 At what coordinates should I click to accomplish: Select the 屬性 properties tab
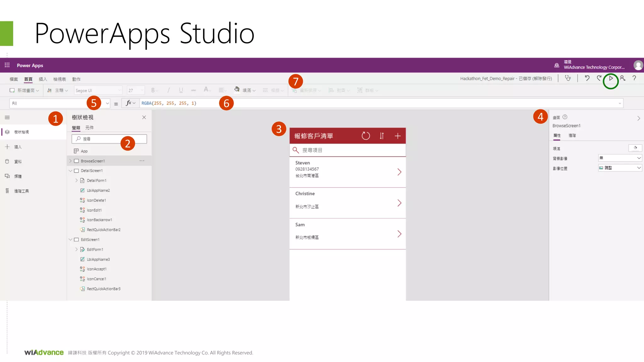tap(557, 135)
